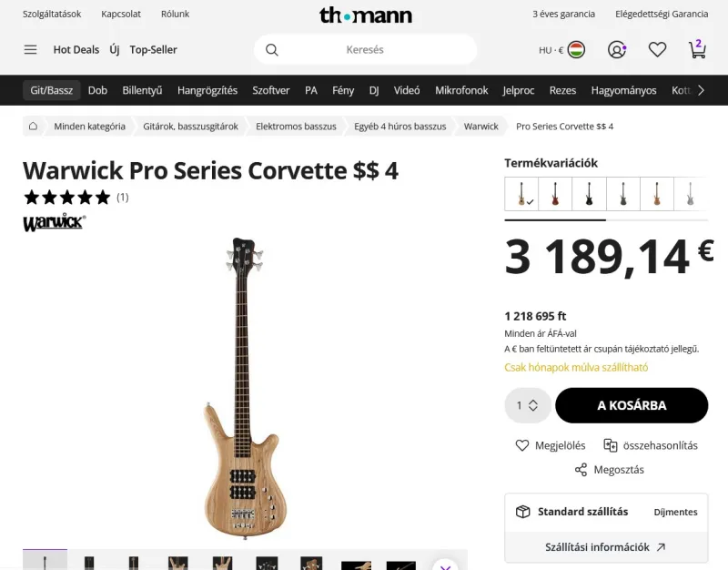Click the five-star rating
The height and width of the screenshot is (570, 728).
(66, 197)
